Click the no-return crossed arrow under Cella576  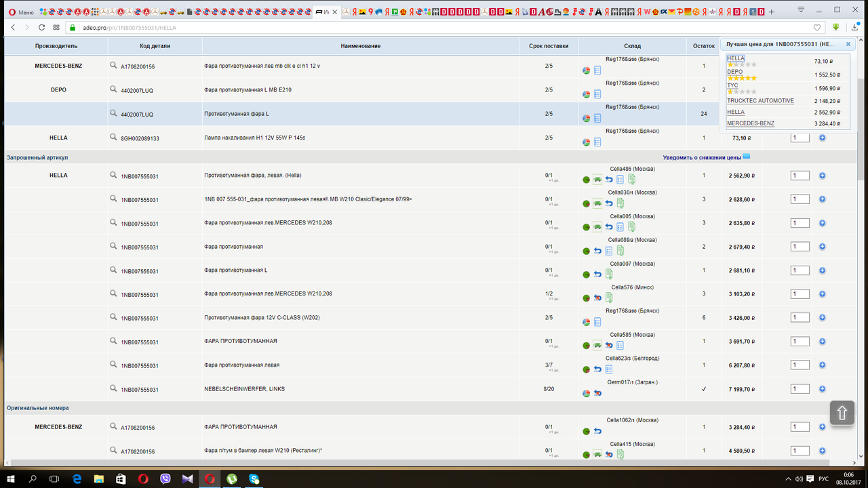click(x=597, y=298)
